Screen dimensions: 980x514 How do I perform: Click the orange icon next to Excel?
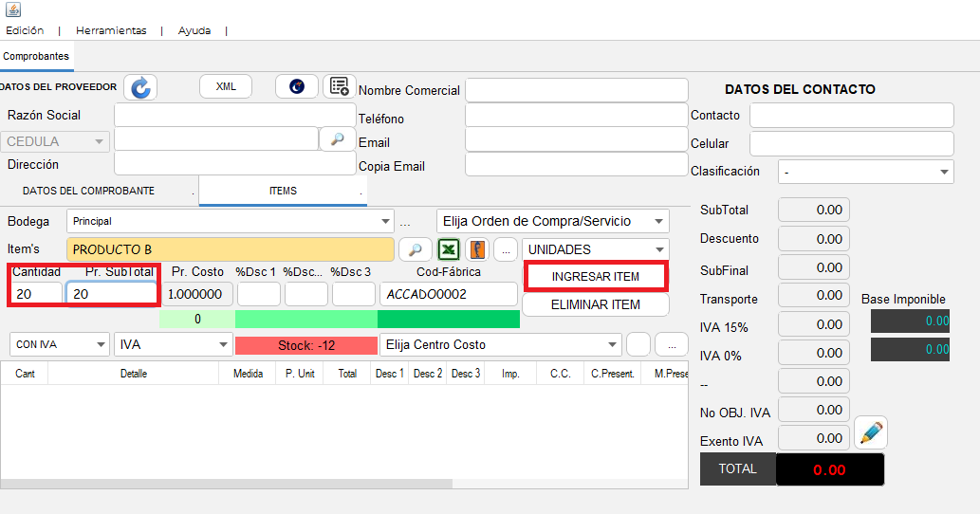coord(477,249)
